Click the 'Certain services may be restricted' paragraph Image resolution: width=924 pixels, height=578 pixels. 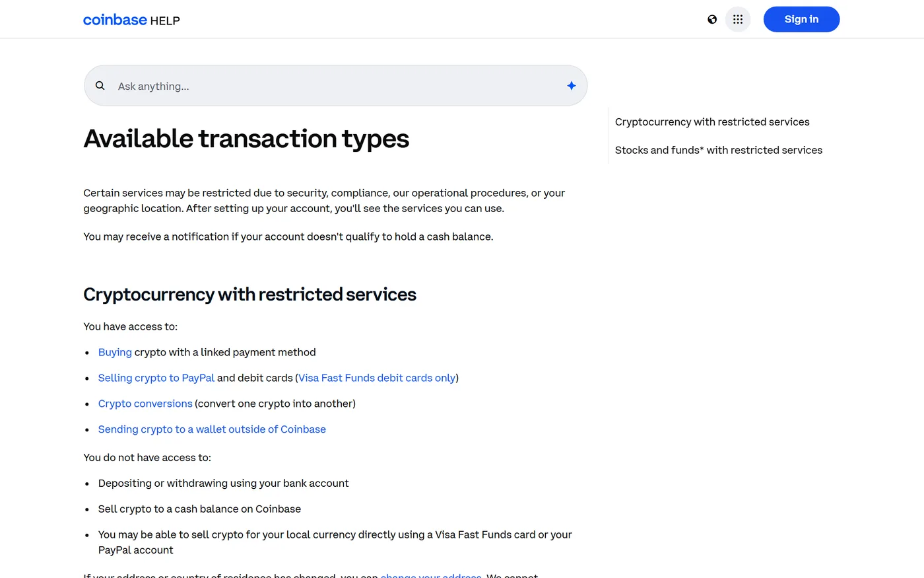(324, 201)
